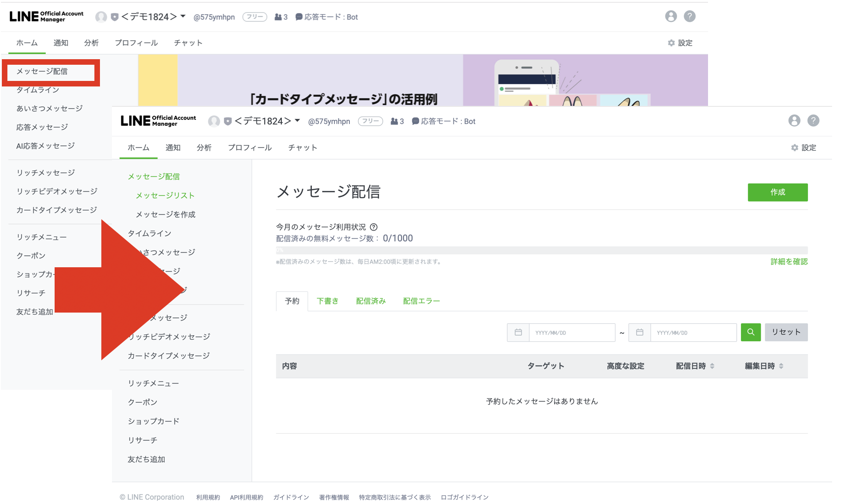Sort the table by 配信日時
This screenshot has height=504, width=845.
[695, 366]
